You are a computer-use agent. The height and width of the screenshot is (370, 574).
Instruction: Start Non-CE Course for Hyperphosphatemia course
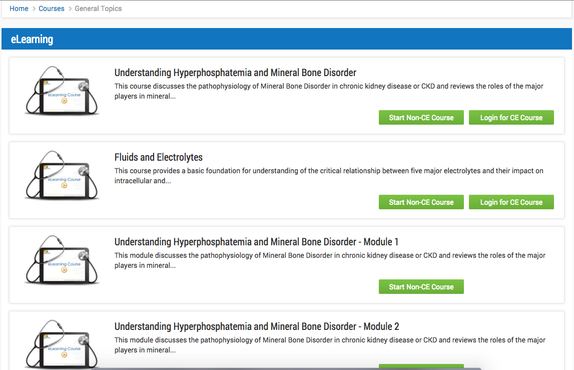[x=421, y=117]
